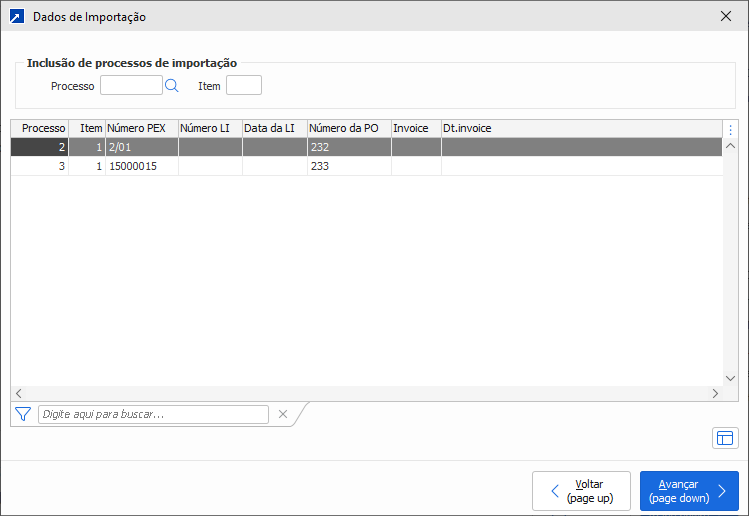Click the Processo search magnifier icon

click(171, 86)
